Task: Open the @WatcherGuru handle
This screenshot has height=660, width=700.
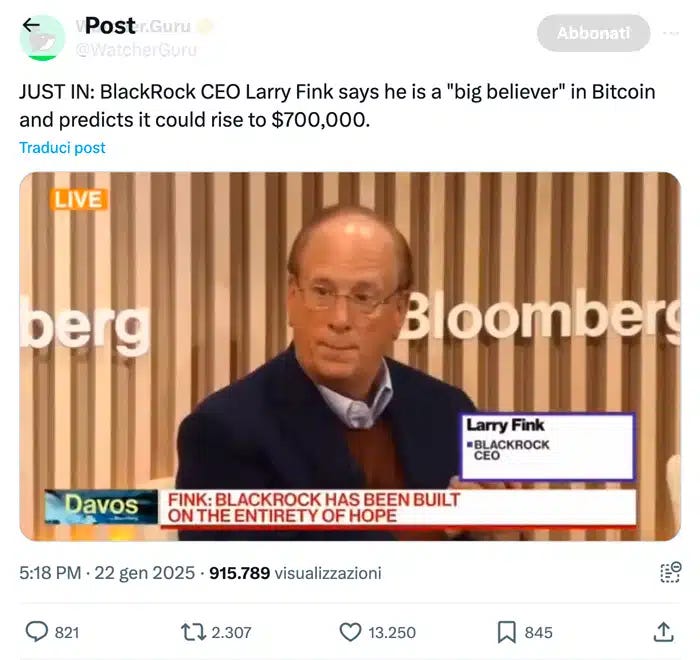Action: tap(136, 50)
